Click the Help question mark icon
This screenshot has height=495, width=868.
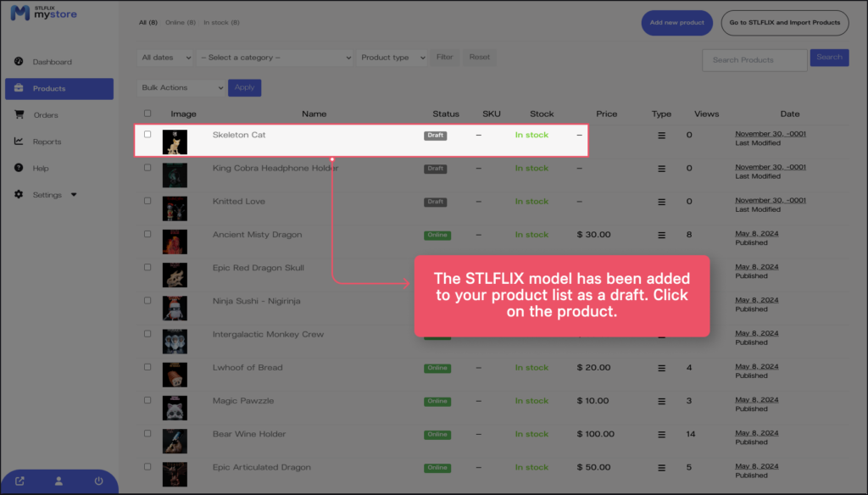(x=19, y=168)
